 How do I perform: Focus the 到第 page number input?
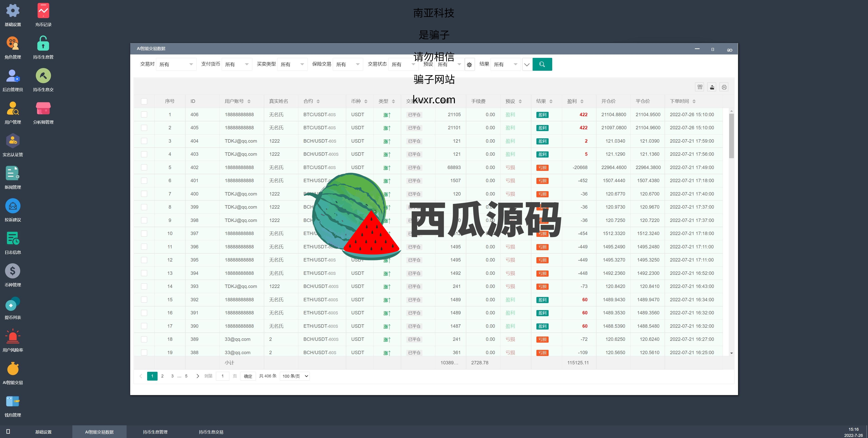pos(223,376)
